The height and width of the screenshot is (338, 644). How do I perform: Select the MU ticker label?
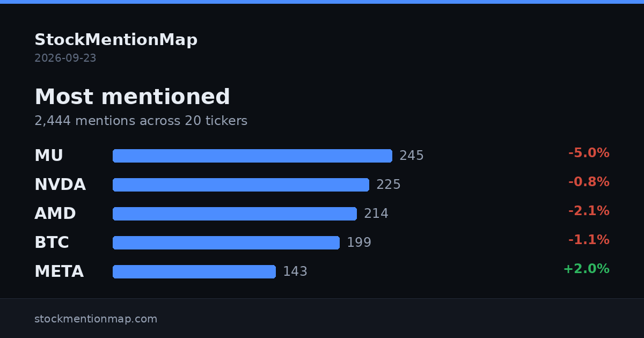point(49,156)
